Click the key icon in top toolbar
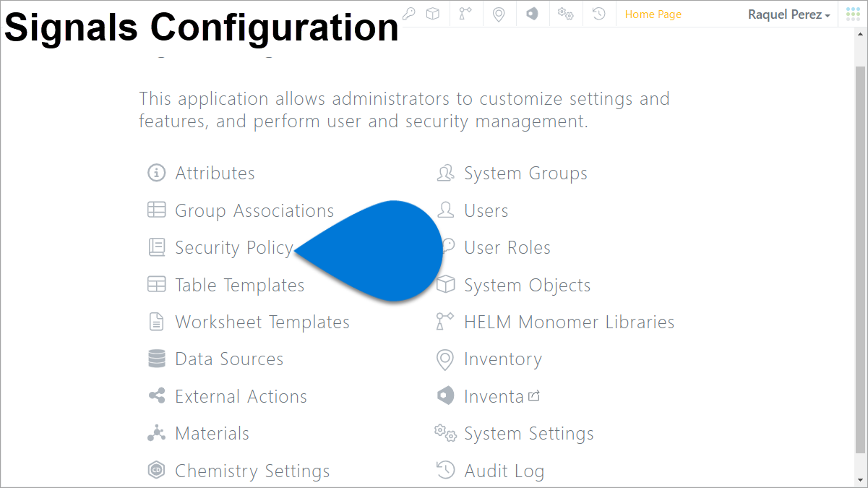868x488 pixels. coord(409,14)
